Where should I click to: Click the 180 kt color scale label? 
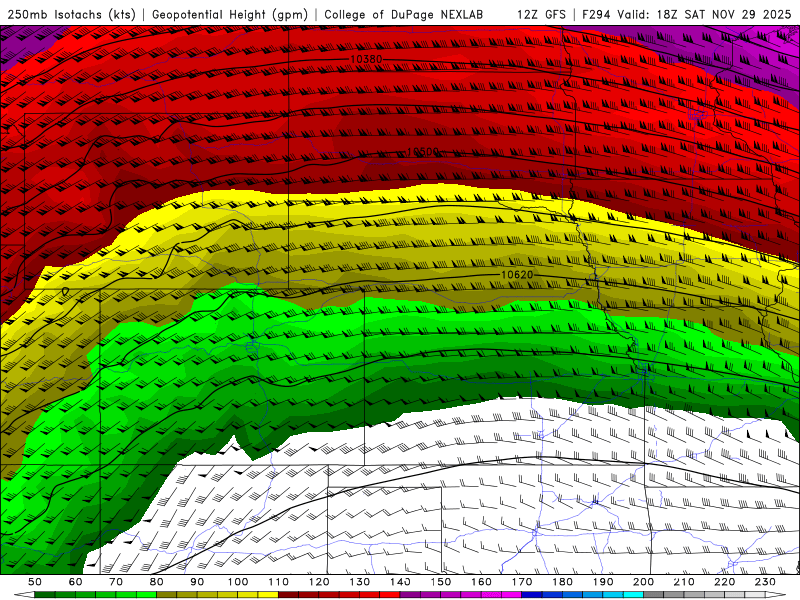[562, 582]
